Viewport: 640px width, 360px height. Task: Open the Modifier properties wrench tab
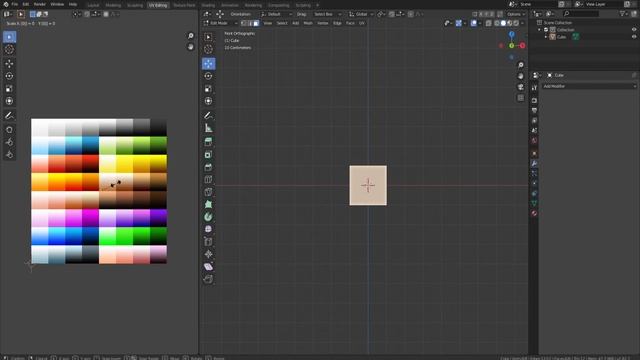534,163
